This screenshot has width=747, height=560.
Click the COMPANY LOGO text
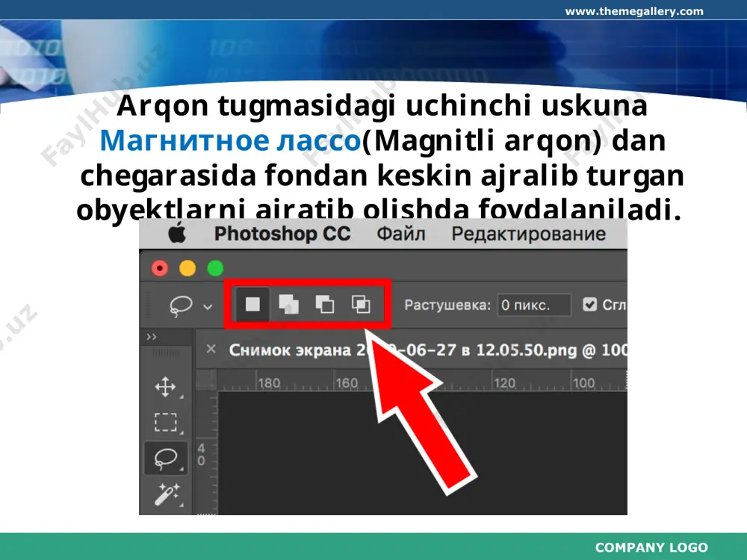[x=651, y=547]
